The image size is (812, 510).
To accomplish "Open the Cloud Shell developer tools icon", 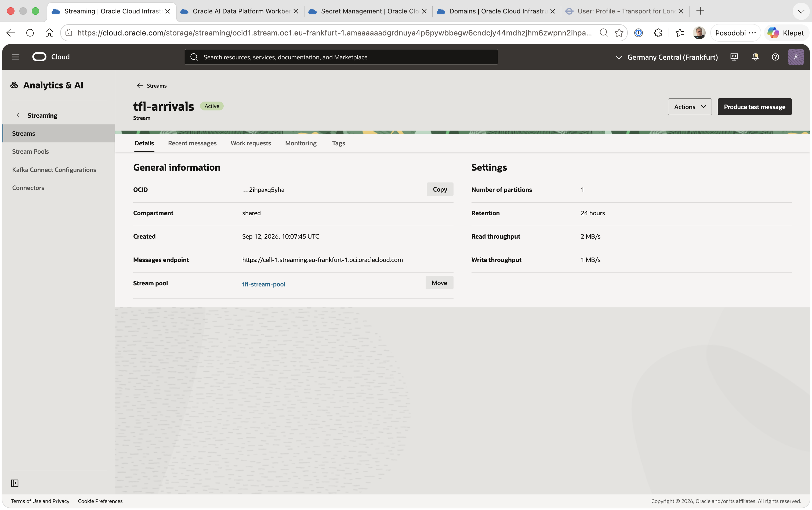I will 734,57.
